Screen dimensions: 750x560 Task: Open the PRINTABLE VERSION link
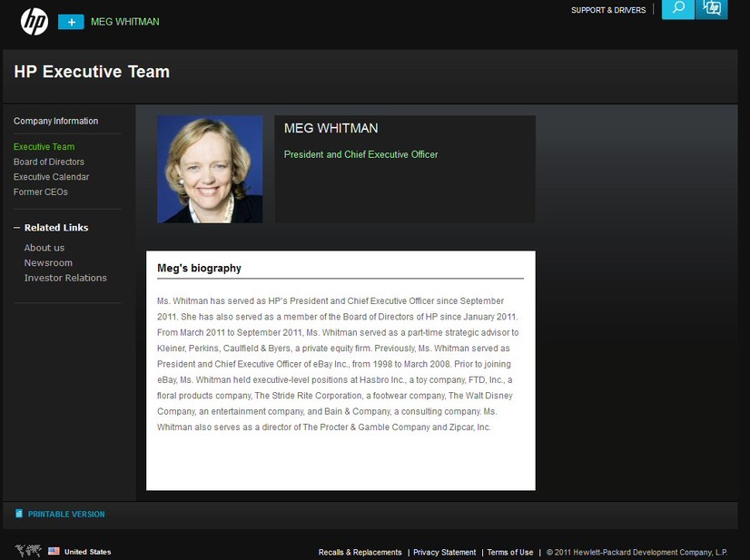pyautogui.click(x=66, y=514)
